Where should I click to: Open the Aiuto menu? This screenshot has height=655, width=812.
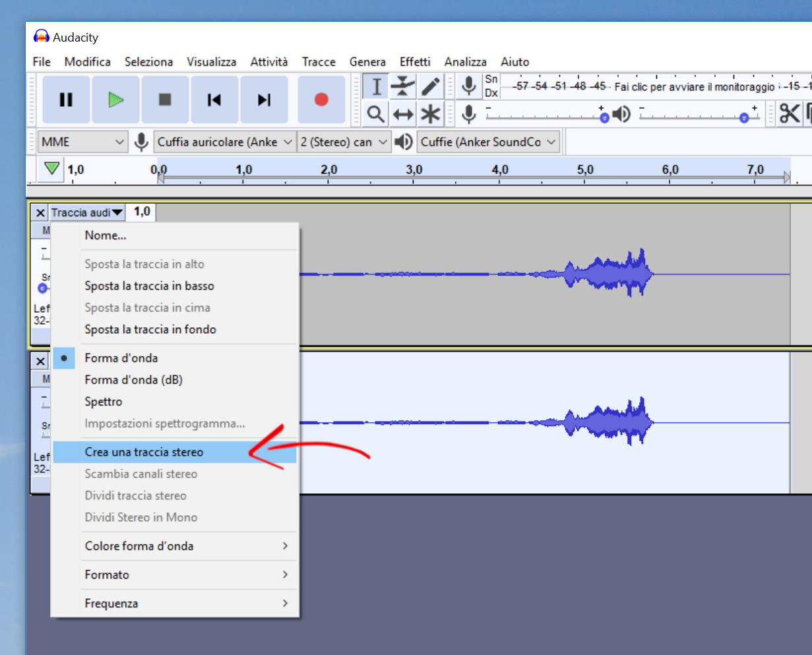515,61
